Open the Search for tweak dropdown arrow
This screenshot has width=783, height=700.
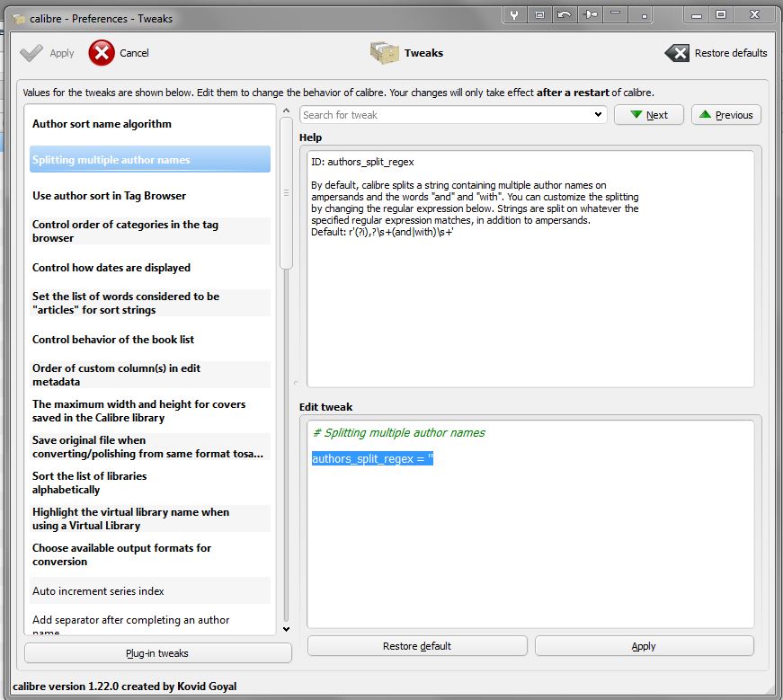click(x=598, y=115)
